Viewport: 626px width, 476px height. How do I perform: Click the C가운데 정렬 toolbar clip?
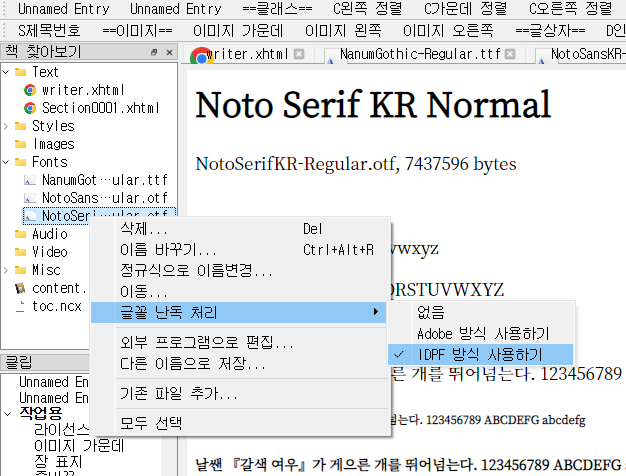click(x=466, y=9)
